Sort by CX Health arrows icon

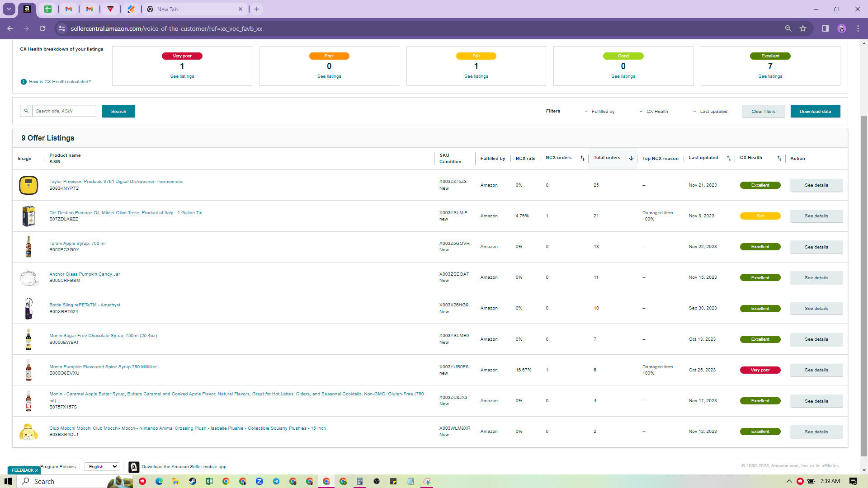coord(779,158)
